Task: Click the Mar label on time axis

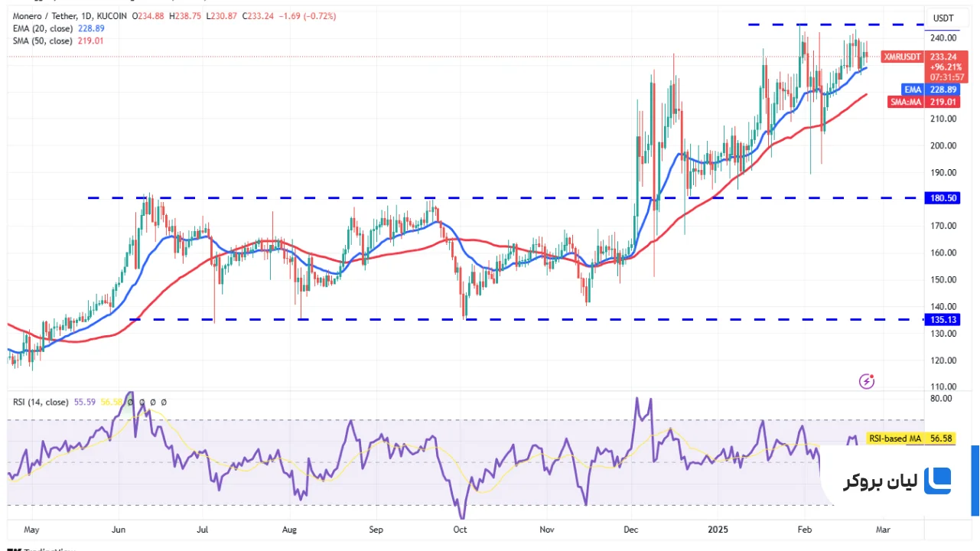Action: tap(882, 530)
